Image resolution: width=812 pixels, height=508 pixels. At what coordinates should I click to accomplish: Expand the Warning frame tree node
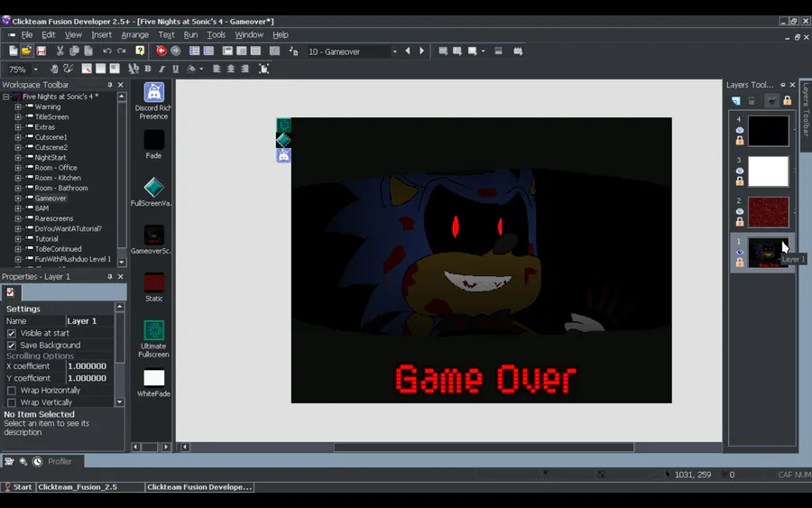[x=18, y=106]
